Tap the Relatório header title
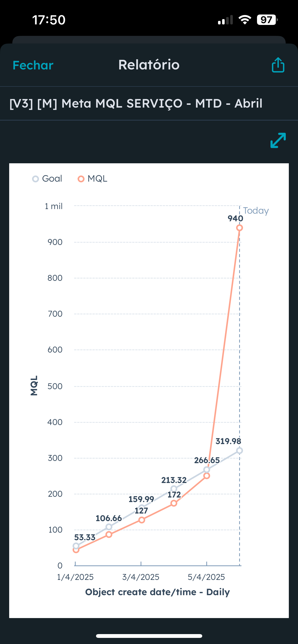298x644 pixels. 149,65
